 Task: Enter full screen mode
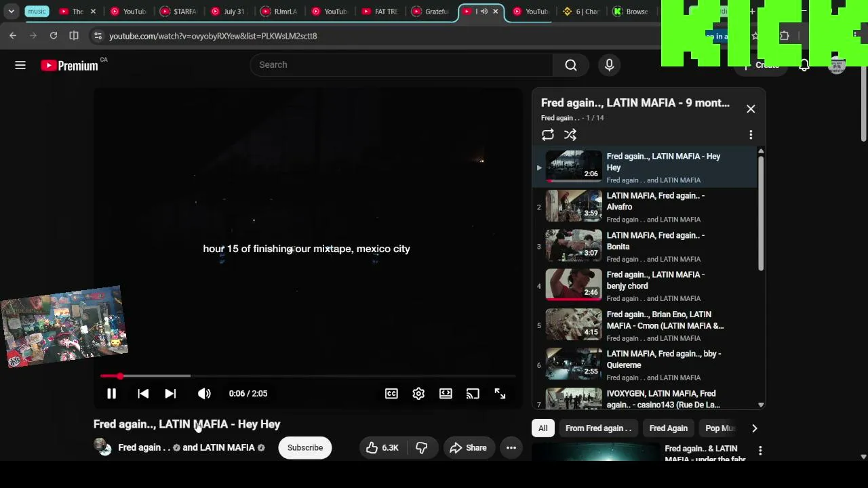tap(500, 394)
